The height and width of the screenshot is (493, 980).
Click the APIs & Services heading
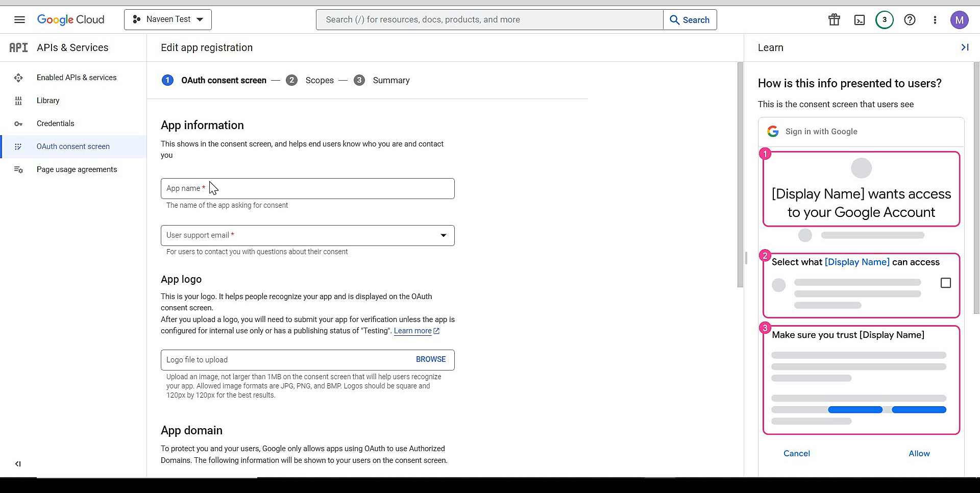point(72,47)
